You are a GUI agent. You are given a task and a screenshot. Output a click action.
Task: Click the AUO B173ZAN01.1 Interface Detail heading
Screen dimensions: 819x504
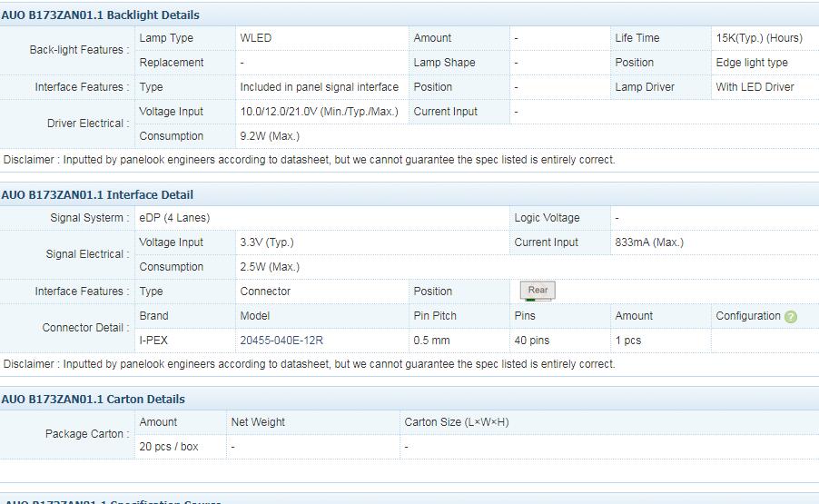[97, 195]
